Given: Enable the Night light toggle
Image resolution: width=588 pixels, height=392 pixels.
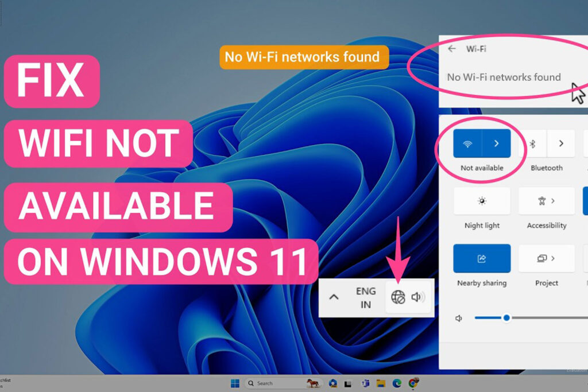Looking at the screenshot, I should [482, 201].
